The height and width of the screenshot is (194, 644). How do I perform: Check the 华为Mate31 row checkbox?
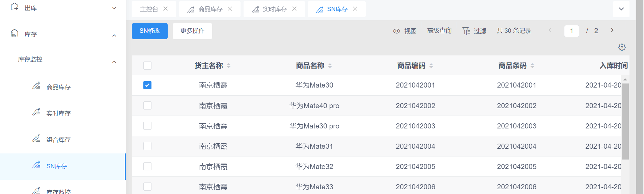147,146
